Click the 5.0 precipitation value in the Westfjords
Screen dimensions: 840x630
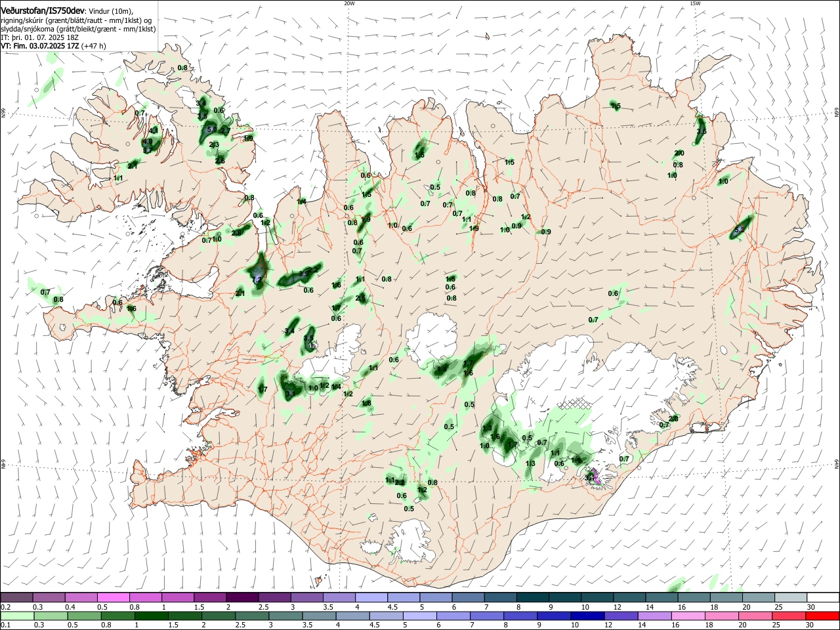coord(211,130)
